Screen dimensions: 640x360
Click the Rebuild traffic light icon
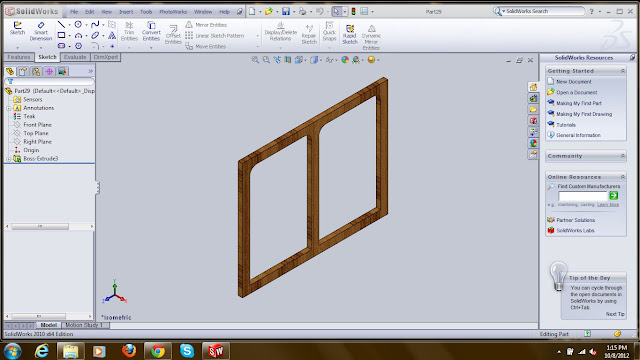coord(353,11)
